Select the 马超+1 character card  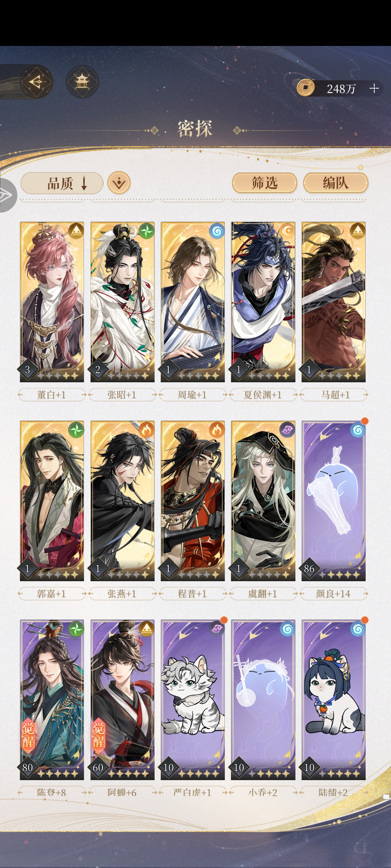click(x=333, y=302)
